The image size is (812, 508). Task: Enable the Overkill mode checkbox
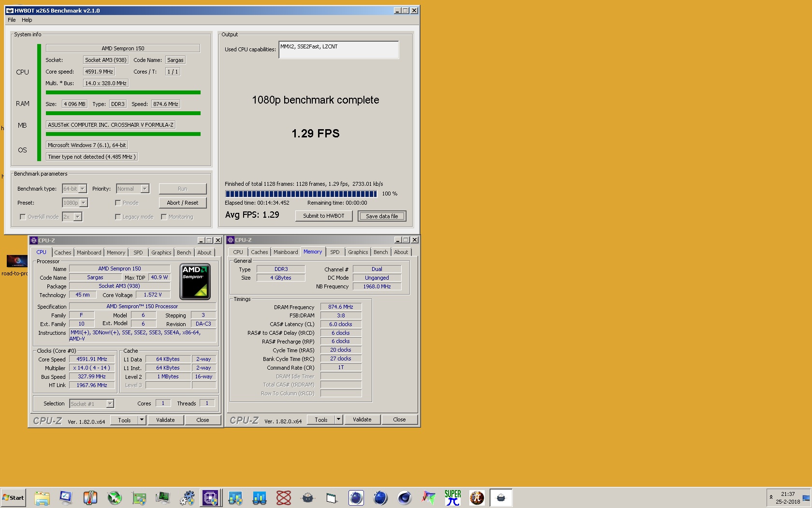[23, 217]
